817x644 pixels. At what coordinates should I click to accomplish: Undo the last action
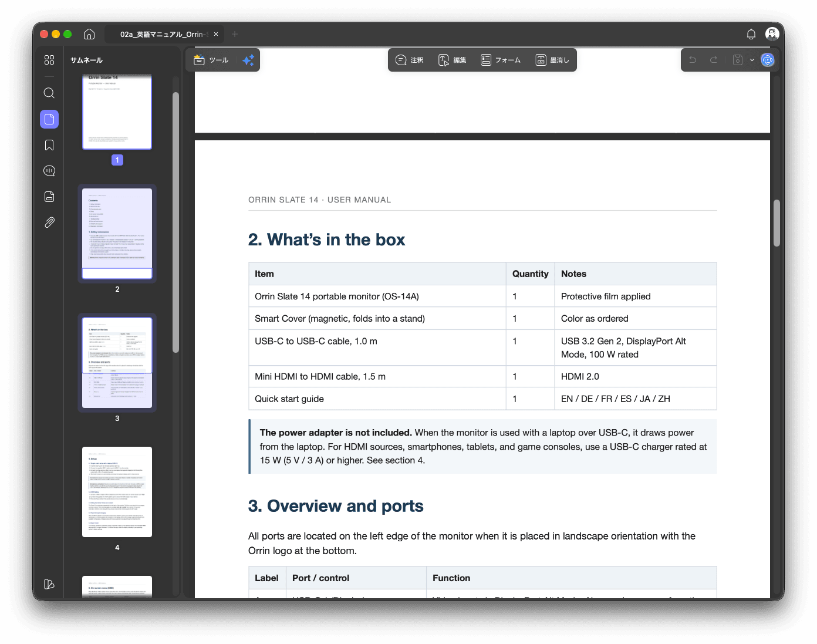pyautogui.click(x=693, y=60)
